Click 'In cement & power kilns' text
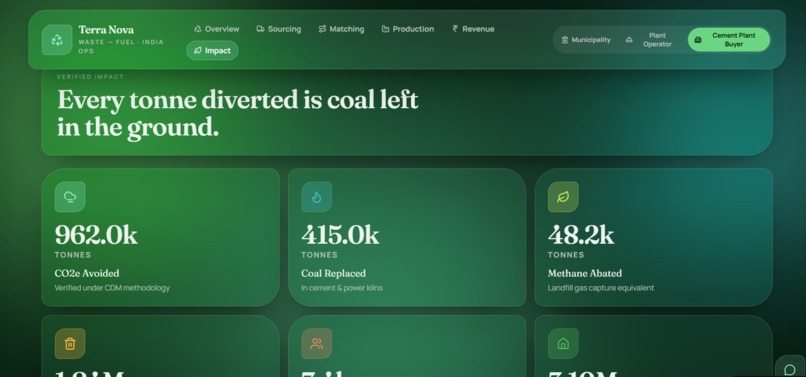806x377 pixels. click(x=342, y=288)
